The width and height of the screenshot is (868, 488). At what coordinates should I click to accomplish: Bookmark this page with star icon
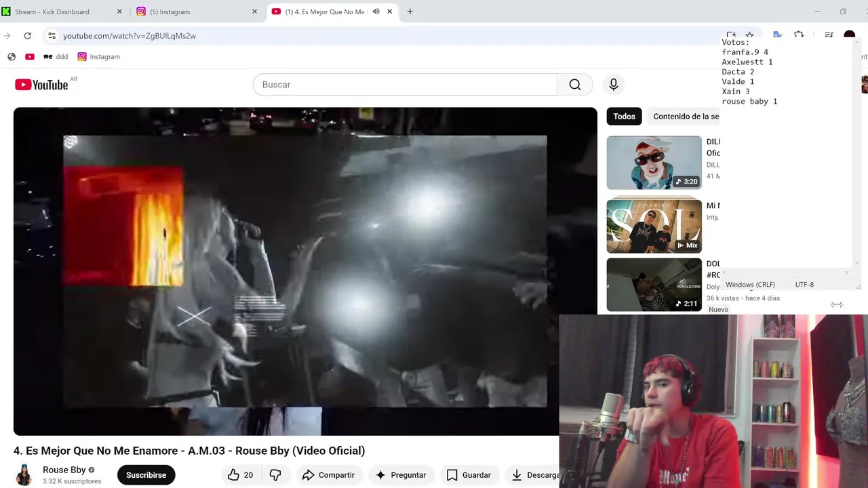[750, 35]
